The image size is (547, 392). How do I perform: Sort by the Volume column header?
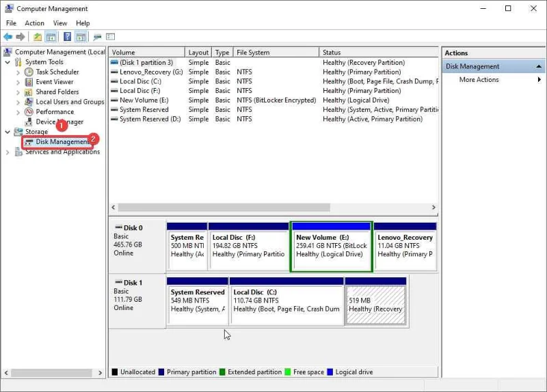coord(146,53)
